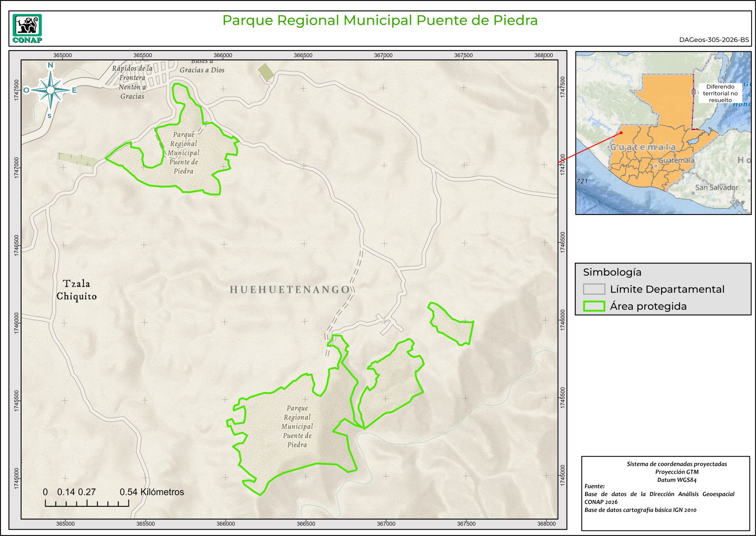Click the Proyección GTM text in source box
Image resolution: width=756 pixels, height=536 pixels.
pyautogui.click(x=677, y=472)
